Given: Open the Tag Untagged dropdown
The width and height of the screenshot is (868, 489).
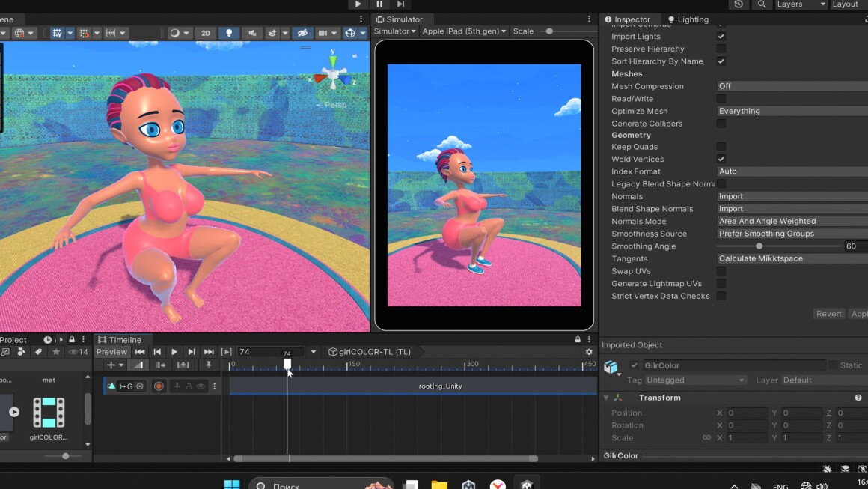Looking at the screenshot, I should [x=695, y=380].
